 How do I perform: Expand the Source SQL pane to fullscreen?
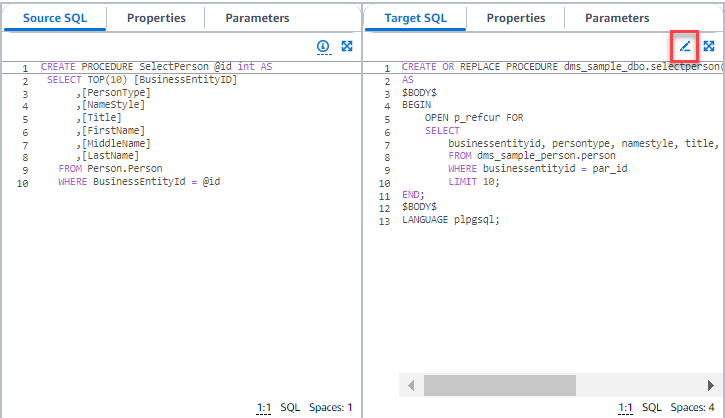coord(347,46)
